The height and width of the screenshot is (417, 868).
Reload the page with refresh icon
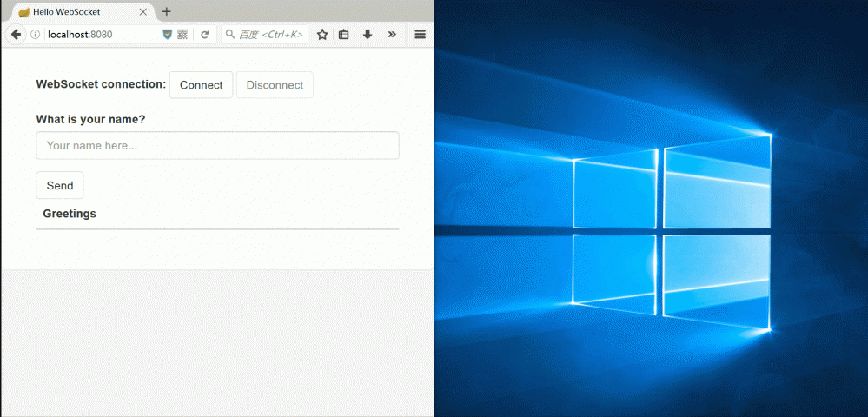point(205,35)
